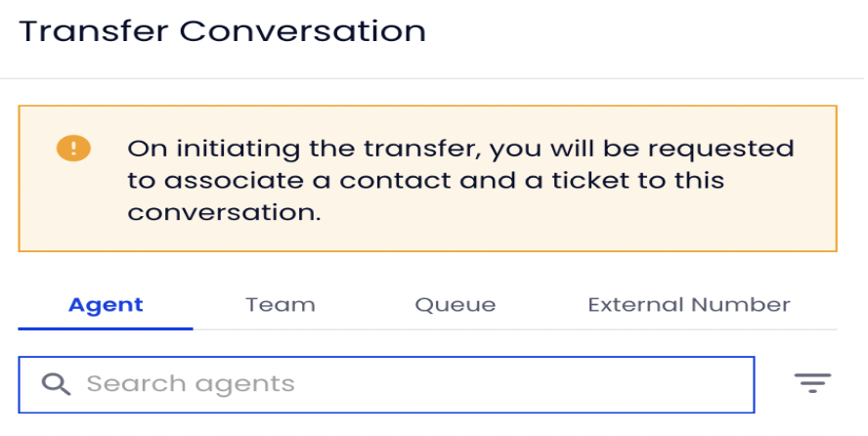
Task: Switch to the Queue tab
Action: point(456,305)
